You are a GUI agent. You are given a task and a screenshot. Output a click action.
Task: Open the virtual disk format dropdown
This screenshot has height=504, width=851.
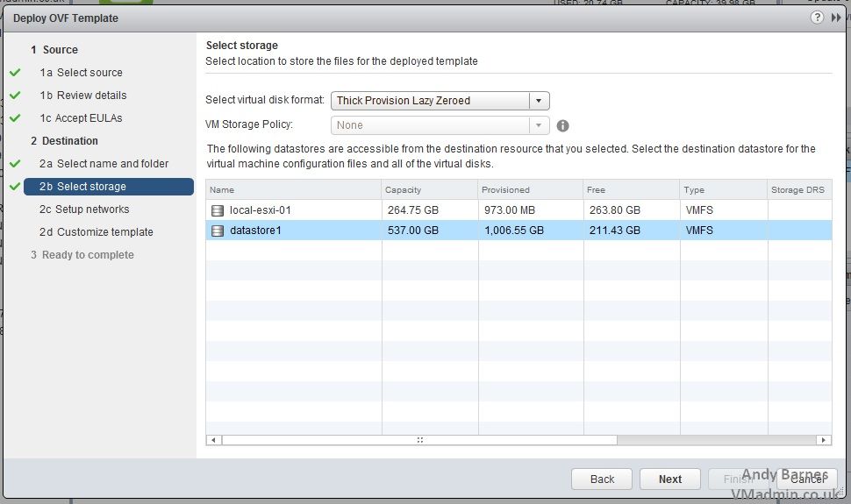click(x=540, y=101)
